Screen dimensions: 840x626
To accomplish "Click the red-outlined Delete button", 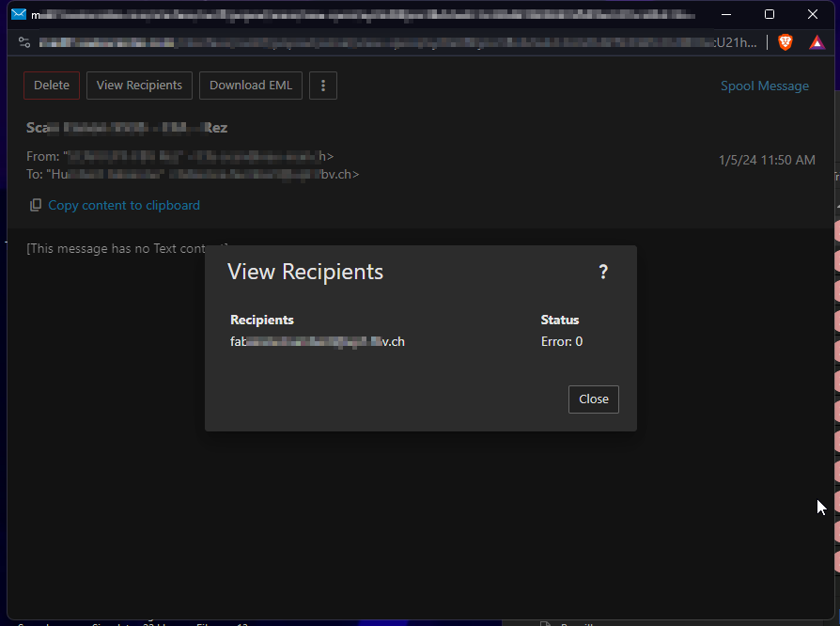I will 52,86.
